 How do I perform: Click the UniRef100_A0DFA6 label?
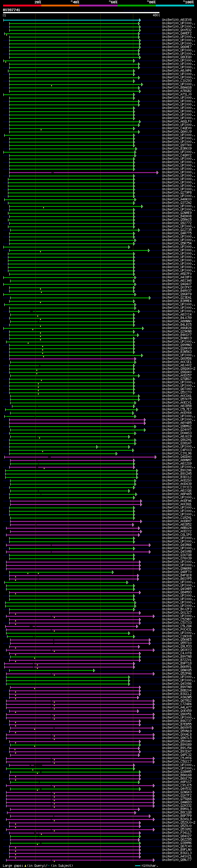177,501
